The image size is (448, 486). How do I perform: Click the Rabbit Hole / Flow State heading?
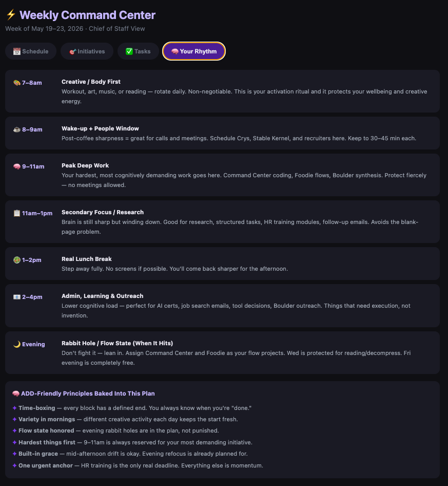[x=118, y=343]
